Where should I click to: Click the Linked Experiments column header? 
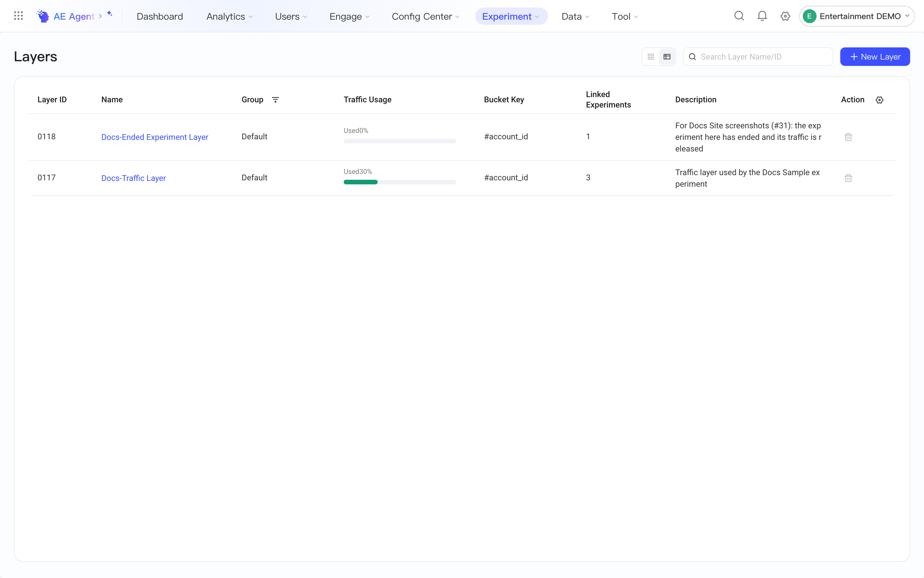pos(608,99)
